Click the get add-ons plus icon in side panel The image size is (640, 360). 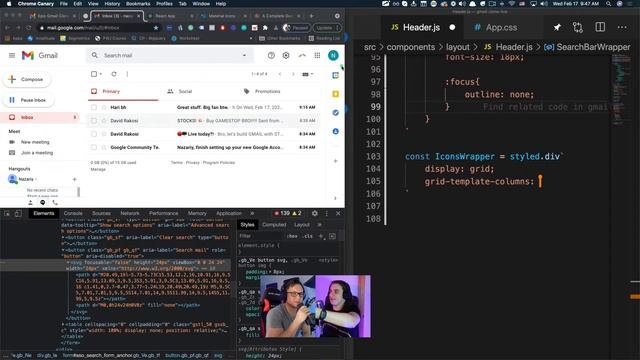[336, 161]
